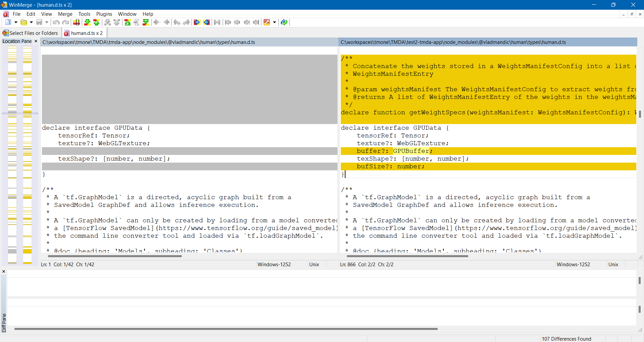Viewport: 644px width, 342px height.
Task: Jump to the last difference
Action: point(146,22)
